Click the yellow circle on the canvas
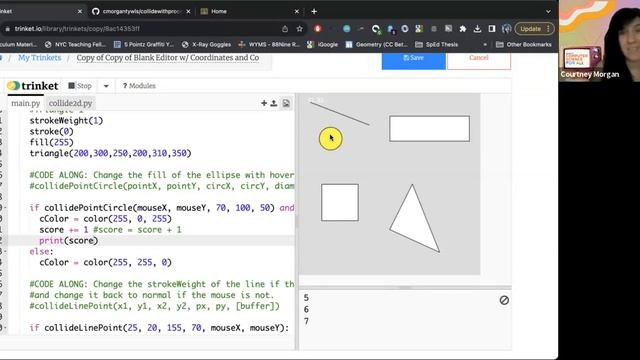The height and width of the screenshot is (360, 640). pos(331,139)
